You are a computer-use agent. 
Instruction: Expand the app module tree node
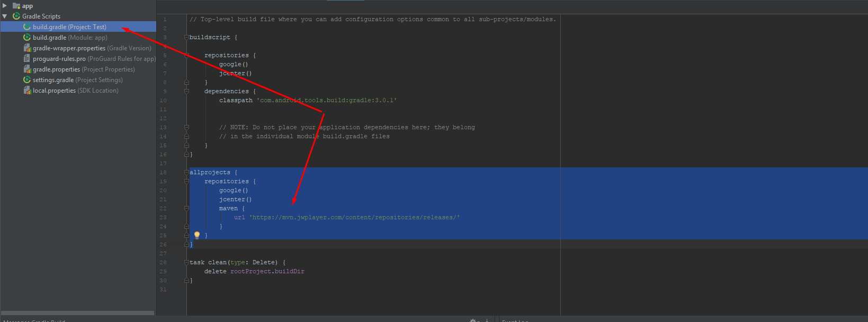[x=5, y=6]
